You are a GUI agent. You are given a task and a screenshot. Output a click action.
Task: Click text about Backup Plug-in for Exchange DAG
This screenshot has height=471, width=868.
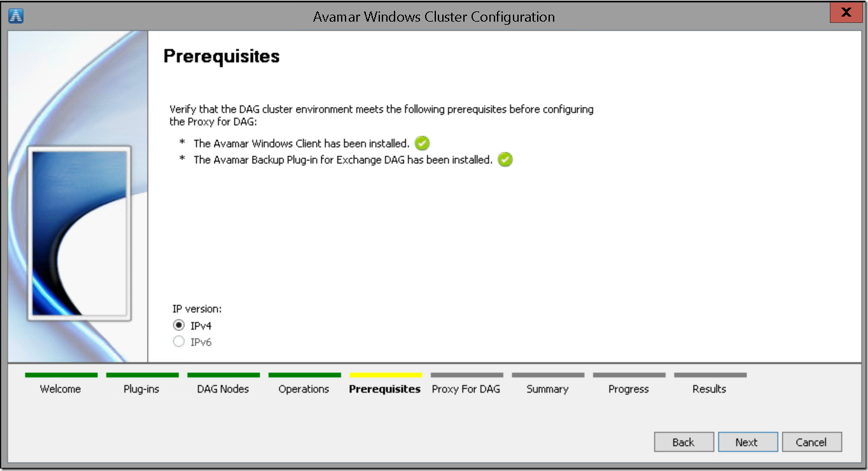[343, 160]
